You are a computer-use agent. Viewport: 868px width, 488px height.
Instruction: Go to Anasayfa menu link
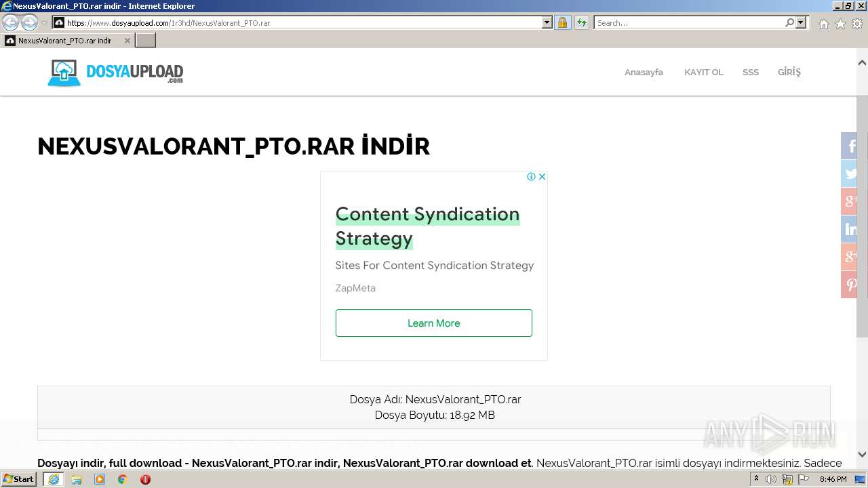(x=644, y=72)
